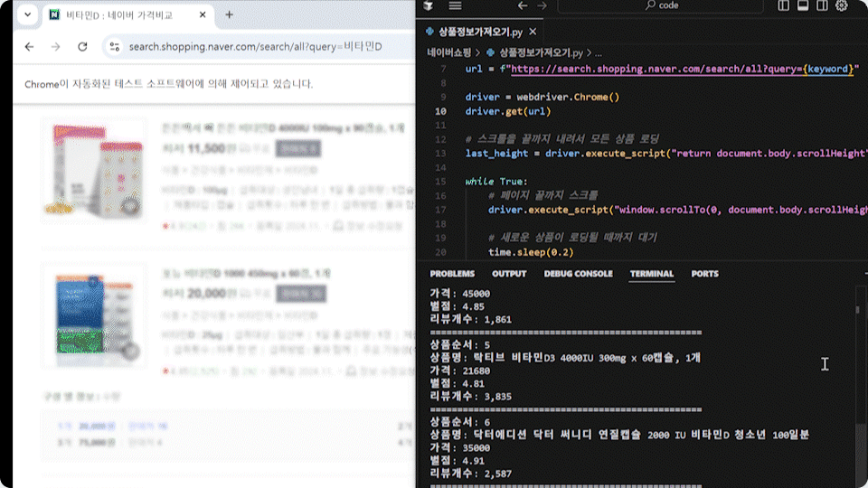This screenshot has height=488, width=868.
Task: Click terminal line '가격: 21680'
Action: pyautogui.click(x=460, y=371)
